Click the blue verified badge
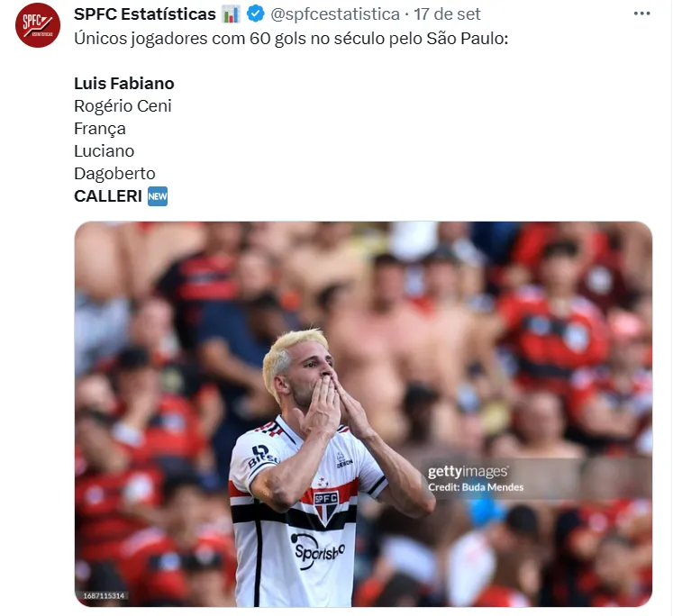673x616 pixels. point(255,14)
